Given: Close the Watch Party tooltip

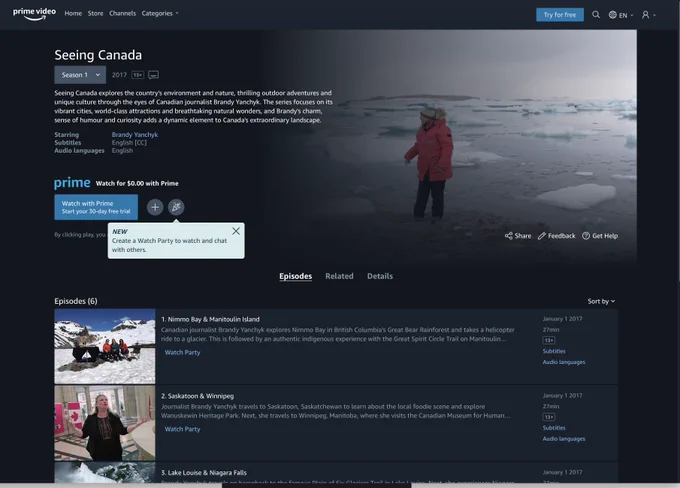Looking at the screenshot, I should [x=235, y=231].
